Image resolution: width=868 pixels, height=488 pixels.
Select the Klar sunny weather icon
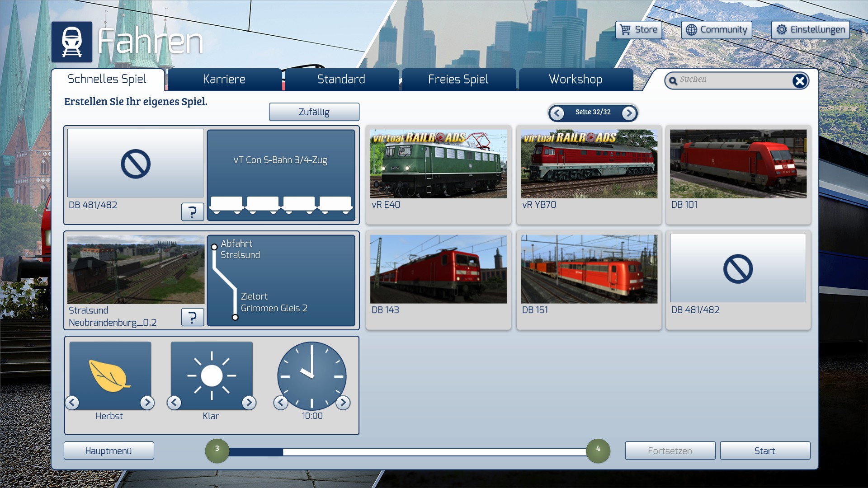click(x=212, y=375)
